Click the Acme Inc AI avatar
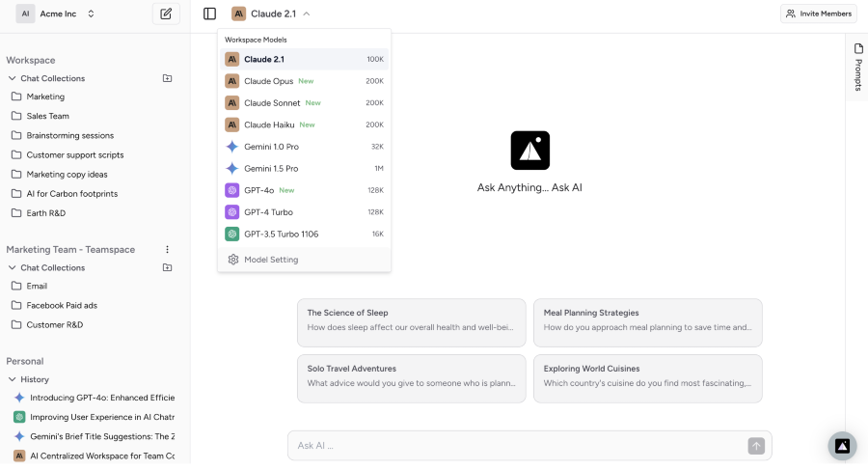 tap(25, 14)
